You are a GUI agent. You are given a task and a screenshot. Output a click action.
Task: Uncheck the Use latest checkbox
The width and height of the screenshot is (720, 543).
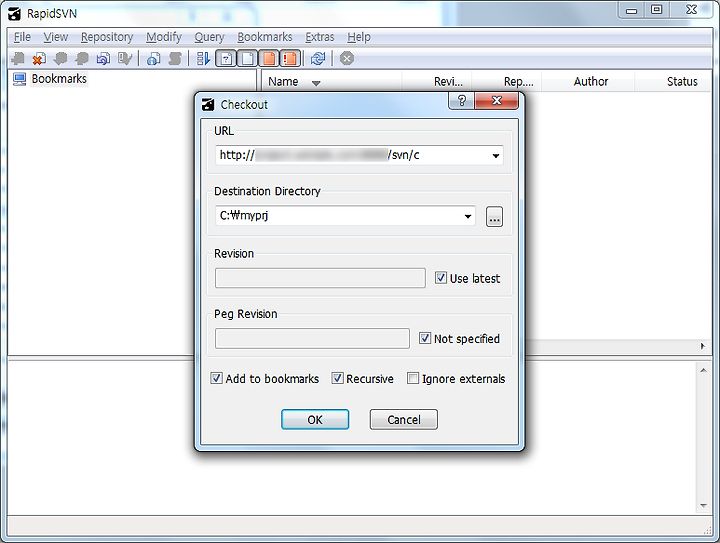click(441, 278)
